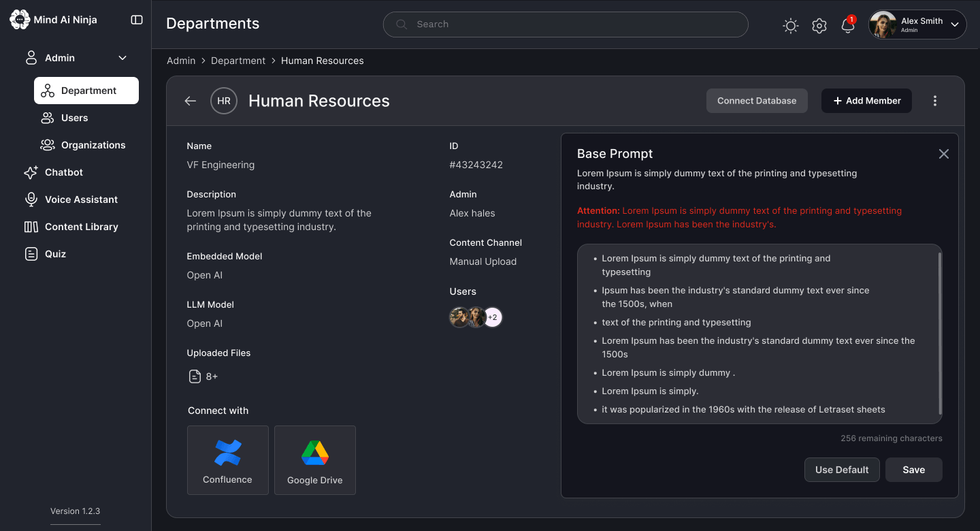
Task: Open the uploaded files document icon
Action: tap(195, 376)
